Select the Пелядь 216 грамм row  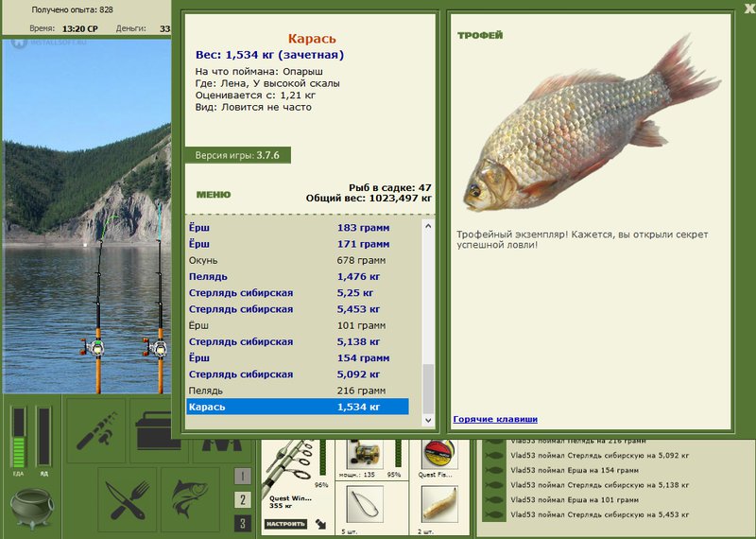298,391
